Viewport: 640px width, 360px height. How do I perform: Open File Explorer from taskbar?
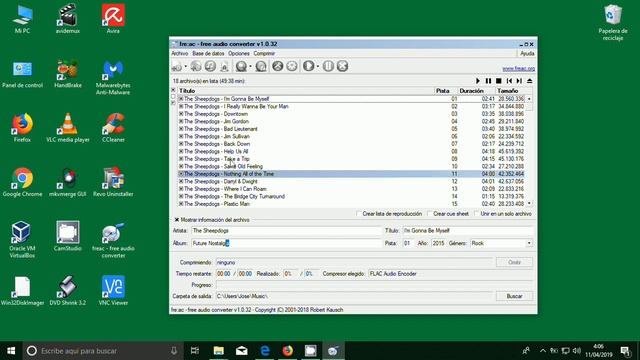[219, 351]
